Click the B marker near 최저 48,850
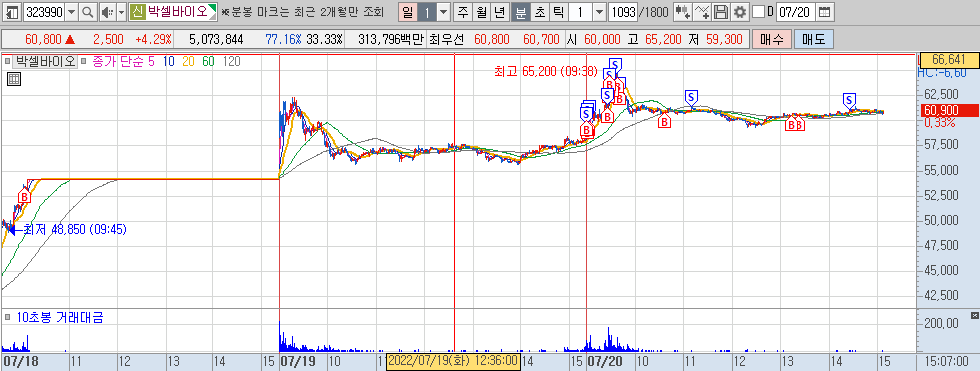The width and height of the screenshot is (980, 371). tap(24, 196)
